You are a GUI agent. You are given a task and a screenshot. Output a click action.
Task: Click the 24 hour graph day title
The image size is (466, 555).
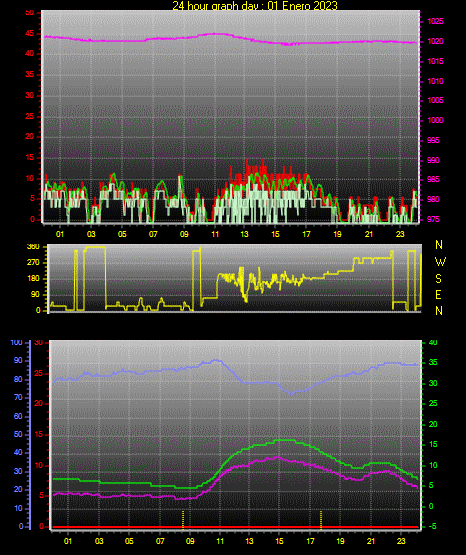pyautogui.click(x=255, y=5)
